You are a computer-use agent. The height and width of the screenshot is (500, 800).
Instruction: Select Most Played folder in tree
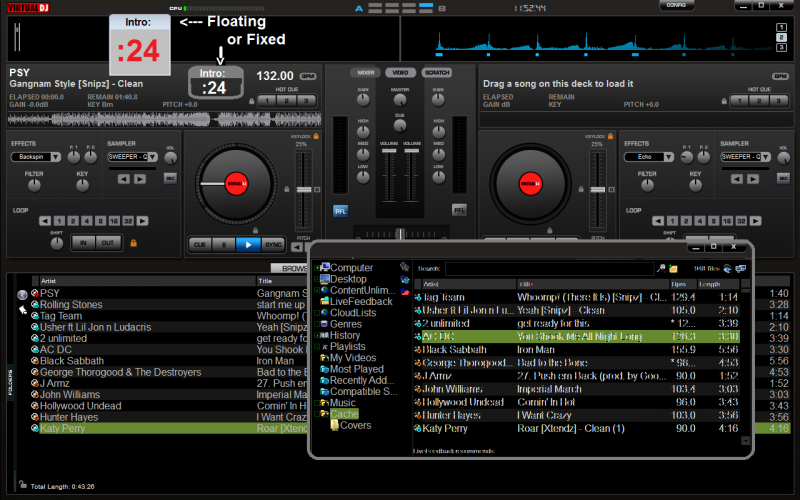[357, 369]
